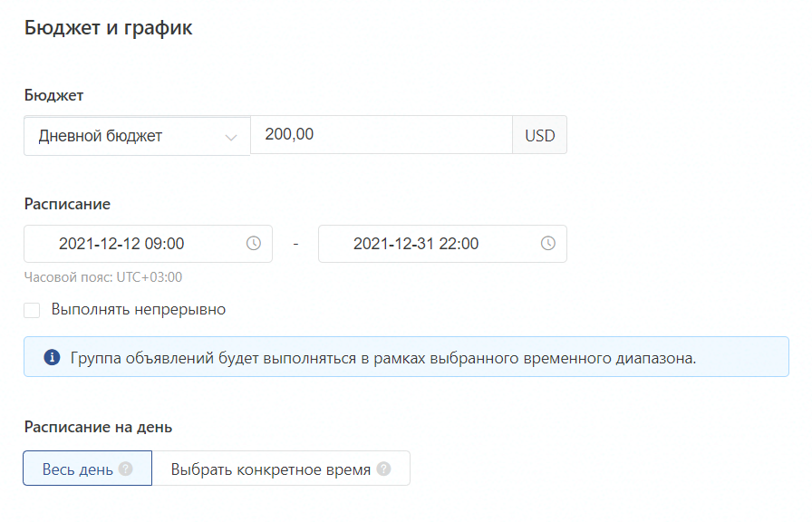This screenshot has height=522, width=812.
Task: Click the budget amount field showing 200,00
Action: click(x=382, y=135)
